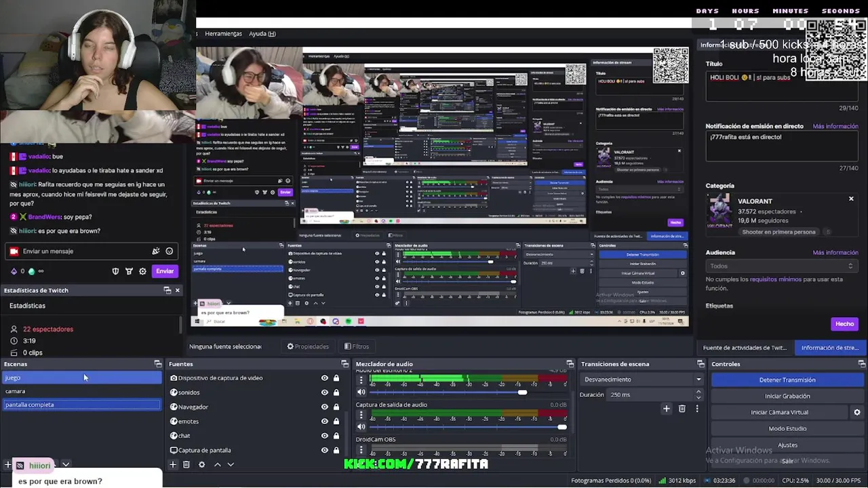
Task: Toggle lock on the Navegador source
Action: (336, 407)
